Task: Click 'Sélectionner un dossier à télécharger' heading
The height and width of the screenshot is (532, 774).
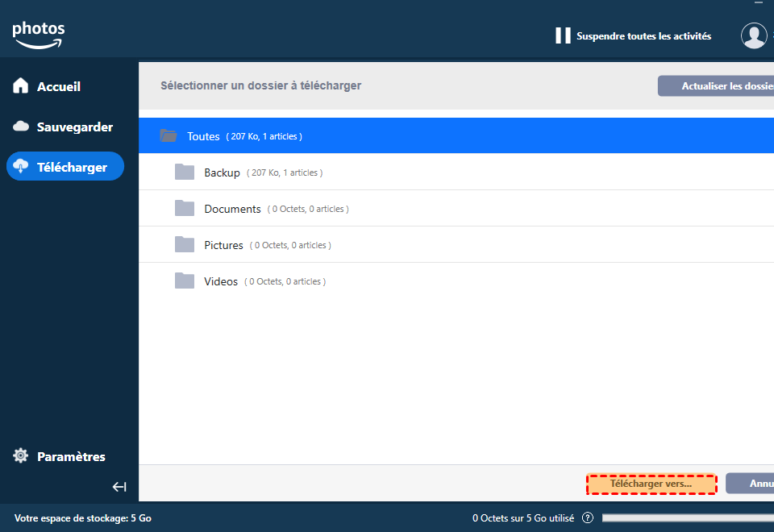Action: pyautogui.click(x=261, y=85)
